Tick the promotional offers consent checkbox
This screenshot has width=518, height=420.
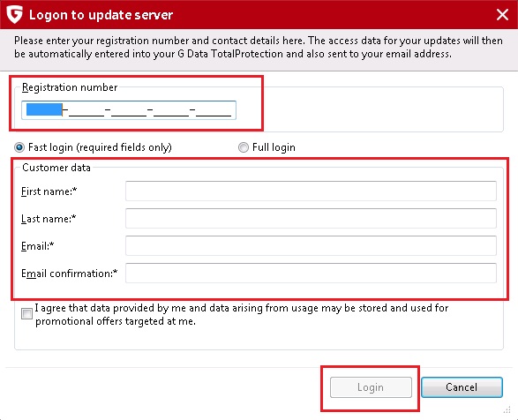26,313
